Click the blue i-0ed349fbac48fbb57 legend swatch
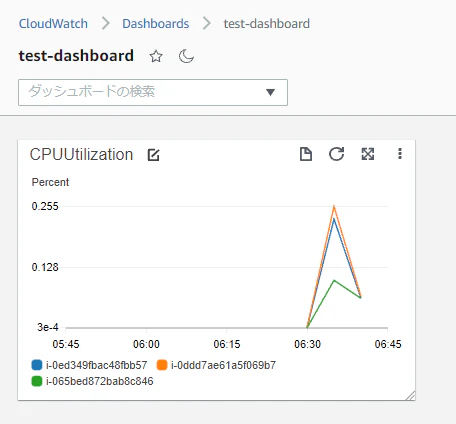Image resolution: width=456 pixels, height=424 pixels. tap(37, 365)
